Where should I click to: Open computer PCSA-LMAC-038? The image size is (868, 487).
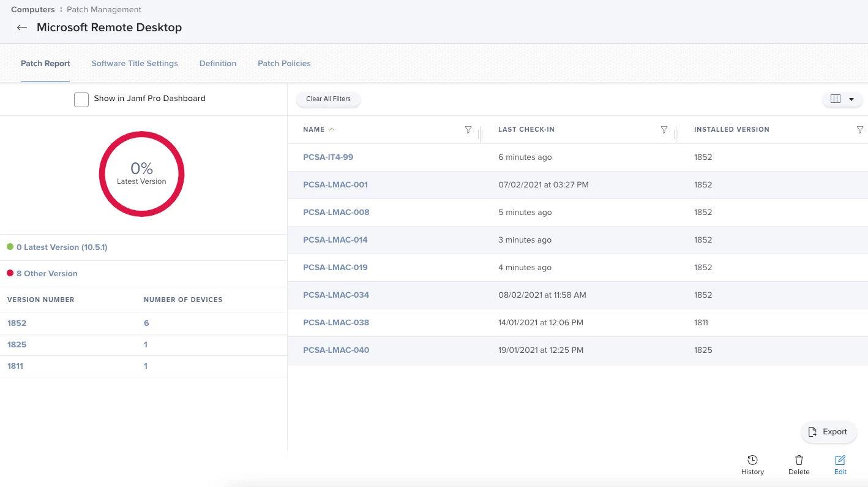(336, 323)
